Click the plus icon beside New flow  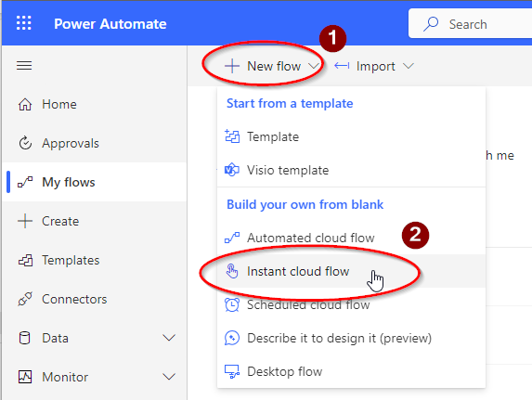tap(232, 66)
